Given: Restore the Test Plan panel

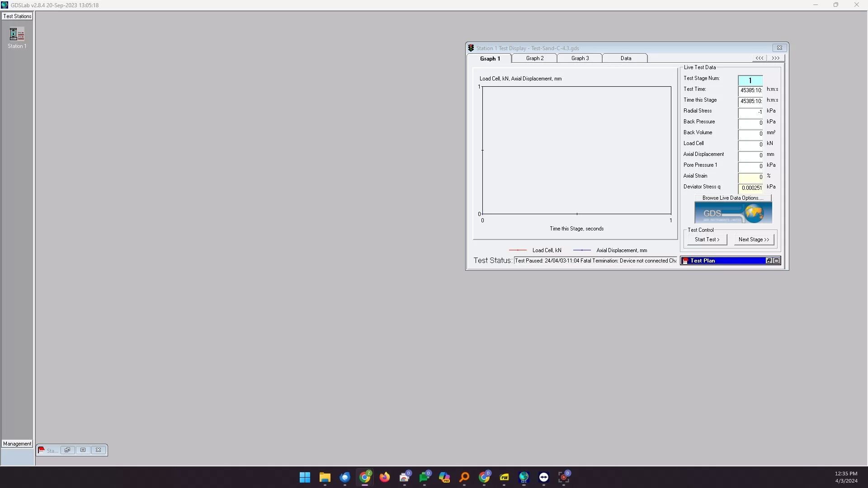Looking at the screenshot, I should point(769,261).
